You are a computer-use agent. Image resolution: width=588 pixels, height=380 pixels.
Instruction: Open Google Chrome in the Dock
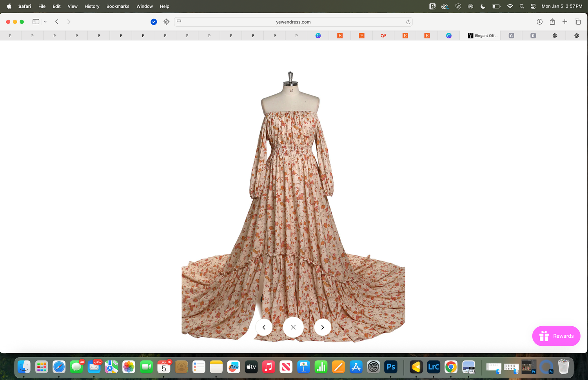pos(451,367)
